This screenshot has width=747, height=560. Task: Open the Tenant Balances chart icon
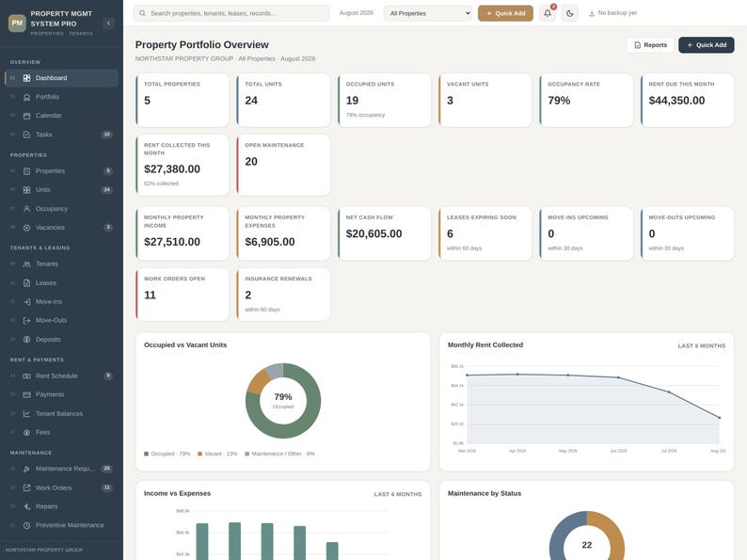[x=26, y=414]
